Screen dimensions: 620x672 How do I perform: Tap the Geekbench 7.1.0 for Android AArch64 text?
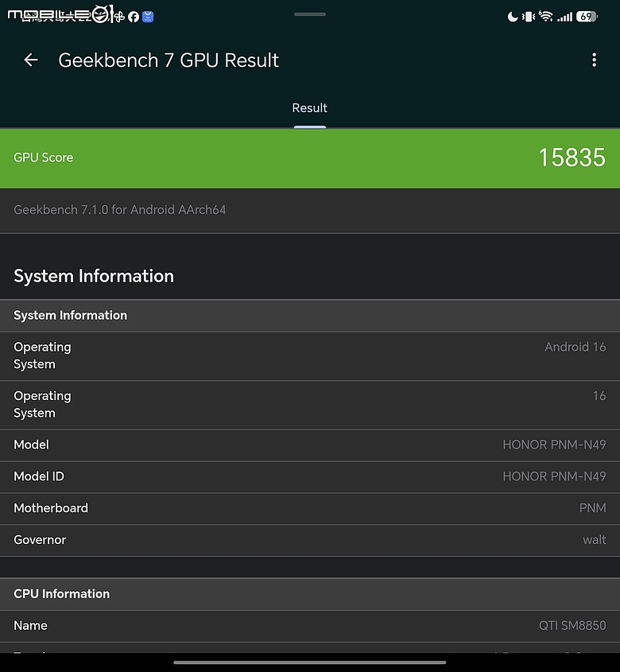(x=119, y=210)
